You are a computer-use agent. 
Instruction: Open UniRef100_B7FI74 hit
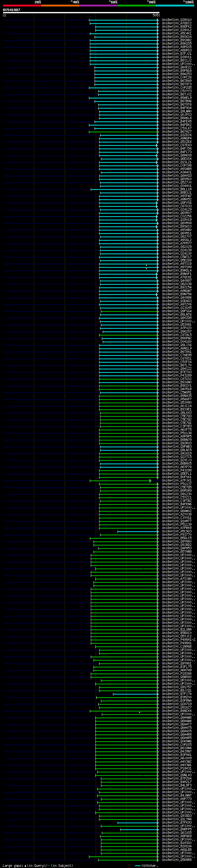point(177,694)
